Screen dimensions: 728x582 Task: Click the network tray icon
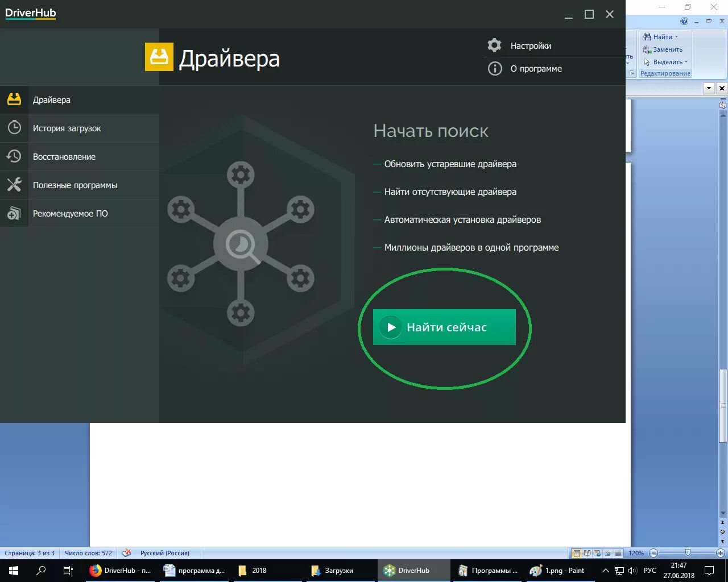pos(619,571)
